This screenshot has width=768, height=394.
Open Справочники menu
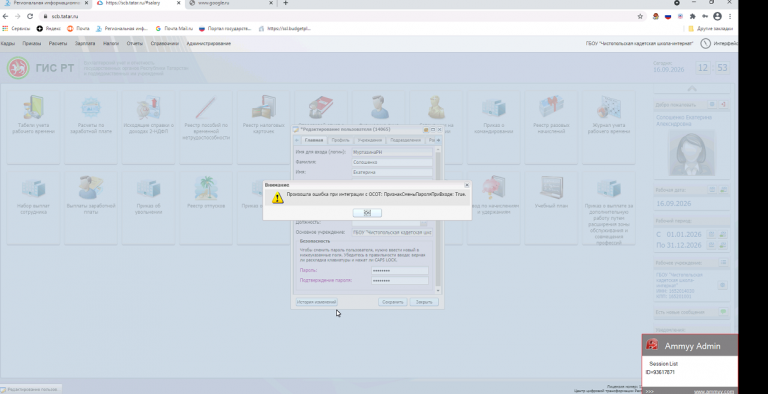165,44
